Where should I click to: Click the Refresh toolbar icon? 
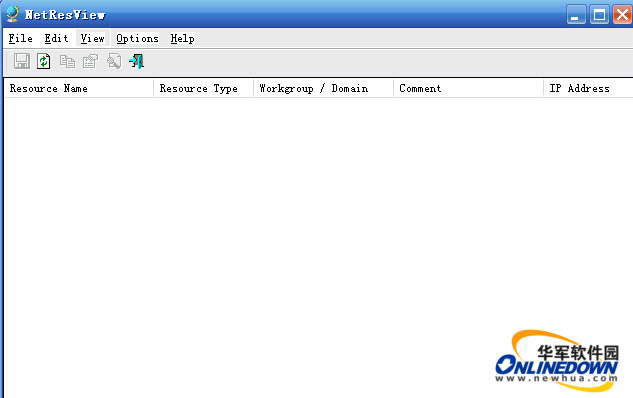(44, 61)
